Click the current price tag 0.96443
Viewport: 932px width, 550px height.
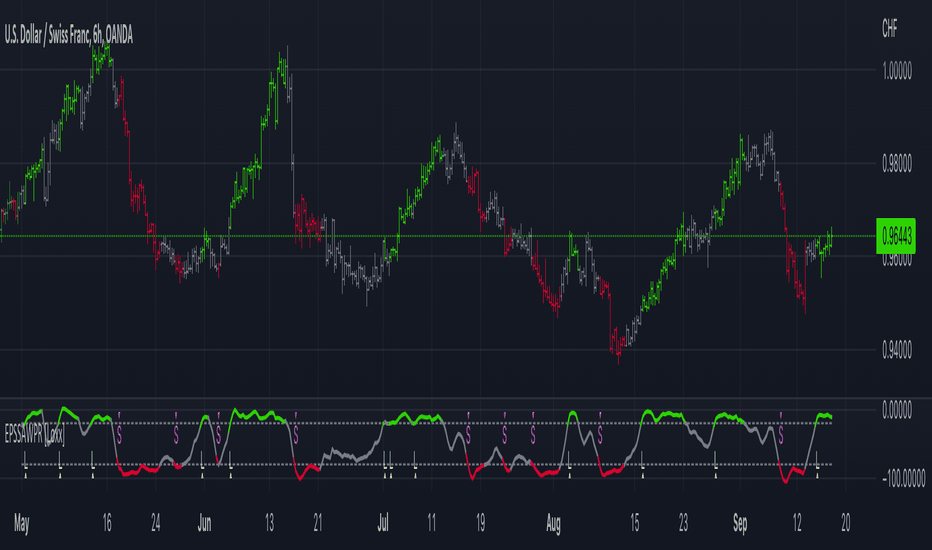[896, 237]
